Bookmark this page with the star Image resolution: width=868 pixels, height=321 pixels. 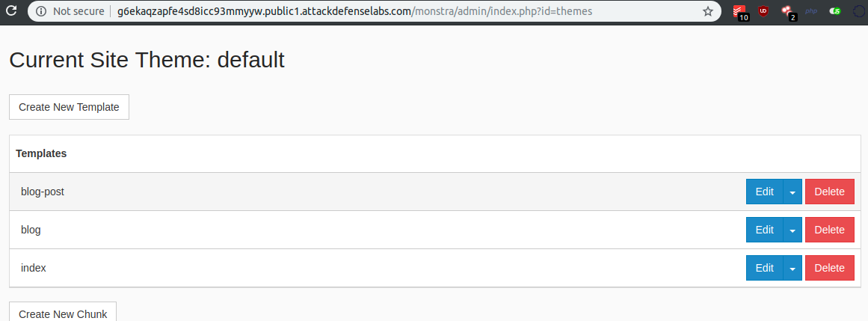click(x=707, y=11)
